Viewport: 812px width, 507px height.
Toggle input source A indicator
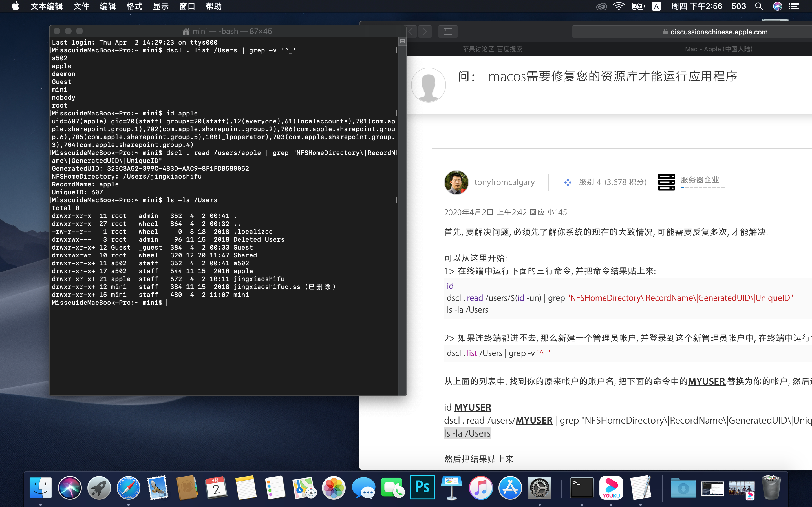pyautogui.click(x=656, y=6)
